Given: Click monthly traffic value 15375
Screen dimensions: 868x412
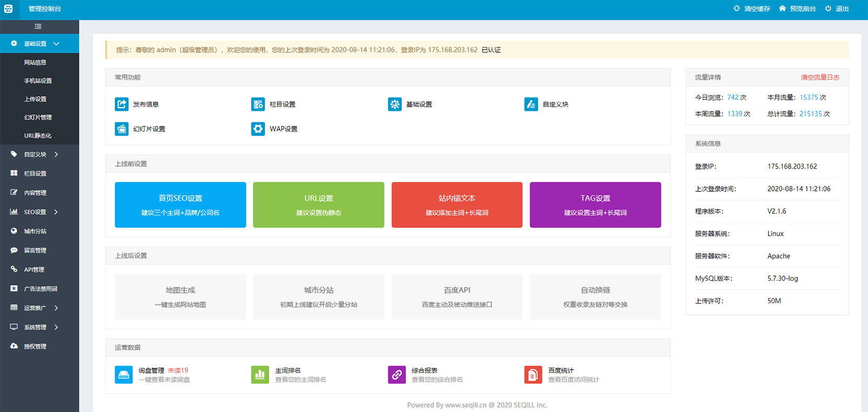Looking at the screenshot, I should (808, 97).
